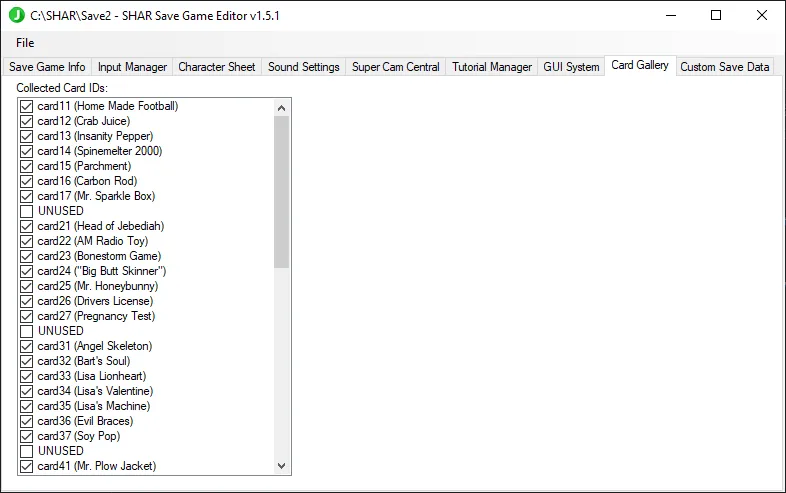The width and height of the screenshot is (786, 493).
Task: Toggle card41 Mr. Plow Jacket checkbox
Action: tap(27, 466)
